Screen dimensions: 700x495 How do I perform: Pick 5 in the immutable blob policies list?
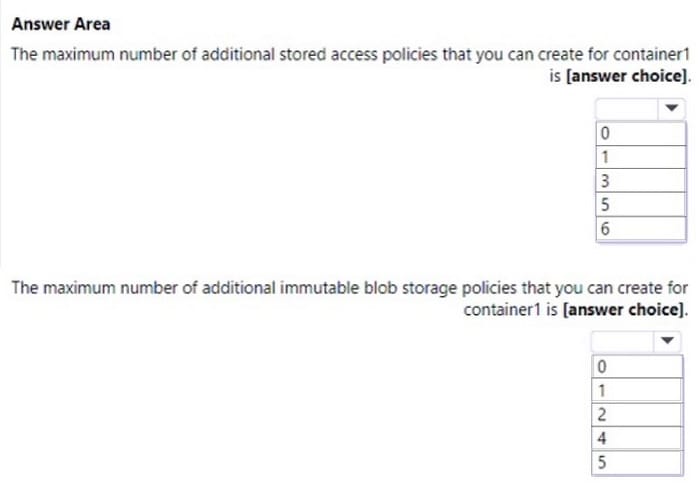click(637, 462)
